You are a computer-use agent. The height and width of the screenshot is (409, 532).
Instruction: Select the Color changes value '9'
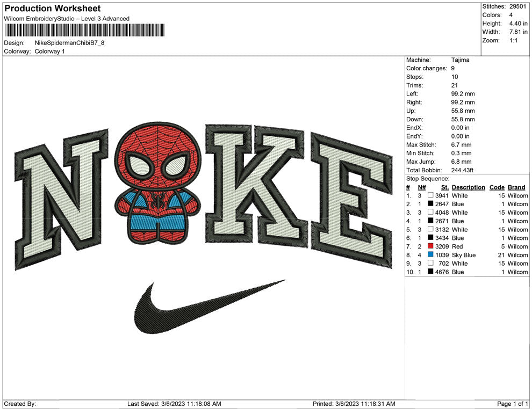tap(452, 68)
